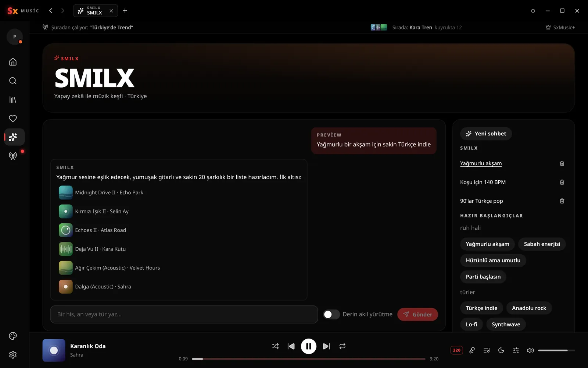Screen dimensions: 588x368
Task: Delete the Yağmurlu akşam chat
Action: pyautogui.click(x=562, y=163)
